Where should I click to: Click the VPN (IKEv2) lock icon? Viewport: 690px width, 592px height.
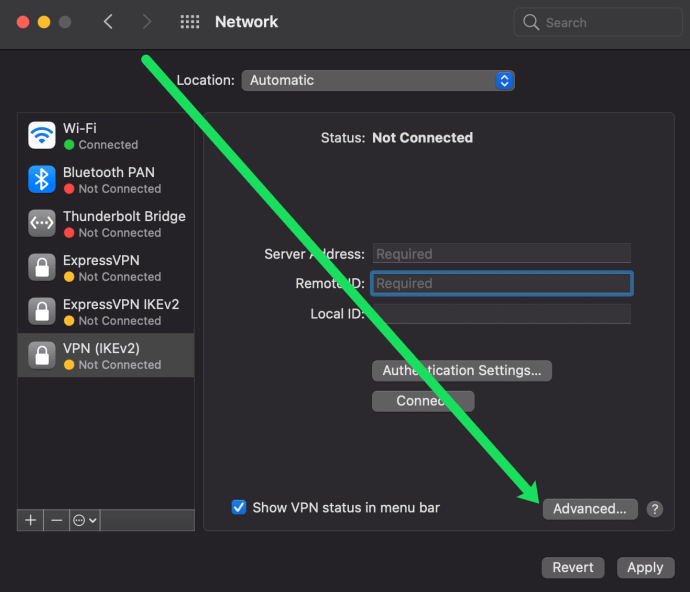pos(42,356)
